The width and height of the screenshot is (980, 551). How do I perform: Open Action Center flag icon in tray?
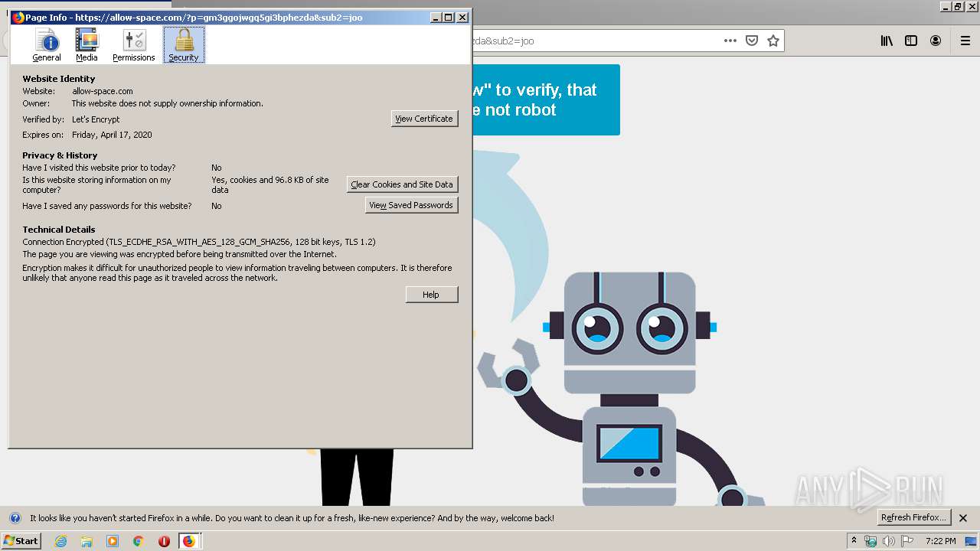[x=907, y=541]
